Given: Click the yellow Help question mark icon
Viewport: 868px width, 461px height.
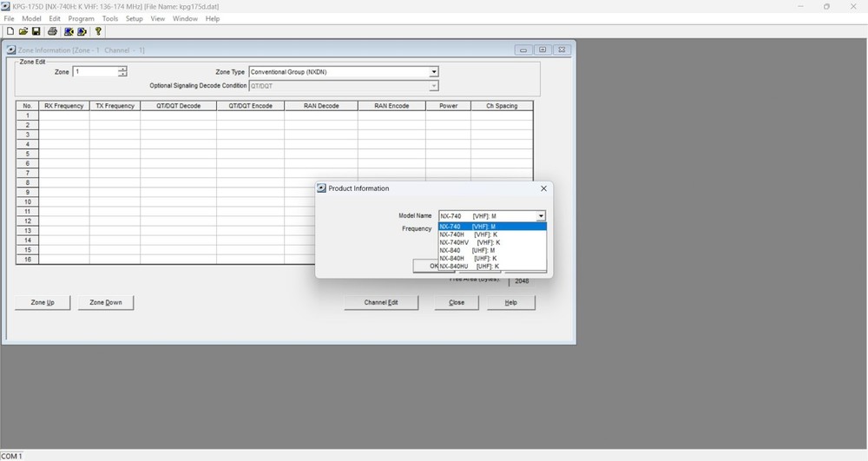Looking at the screenshot, I should pyautogui.click(x=99, y=31).
